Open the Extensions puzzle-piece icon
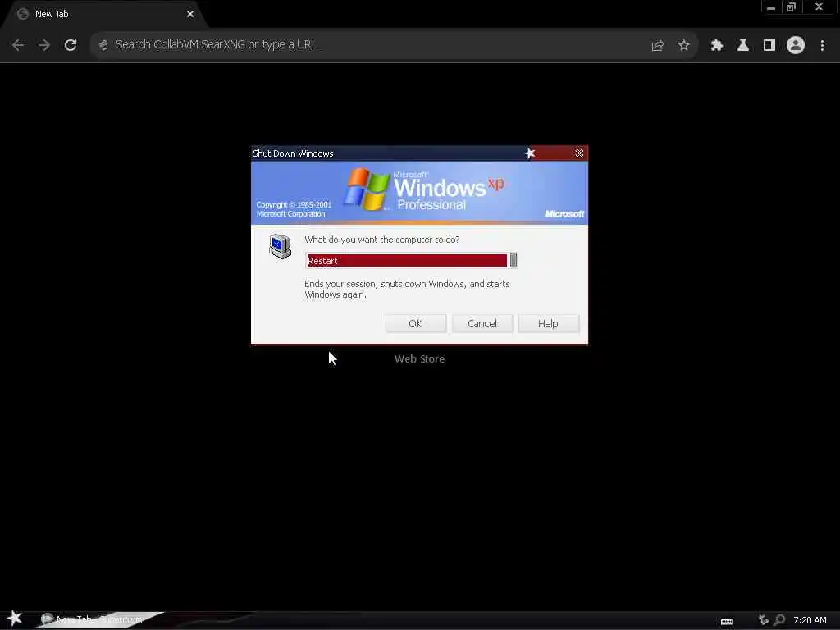 pos(717,46)
